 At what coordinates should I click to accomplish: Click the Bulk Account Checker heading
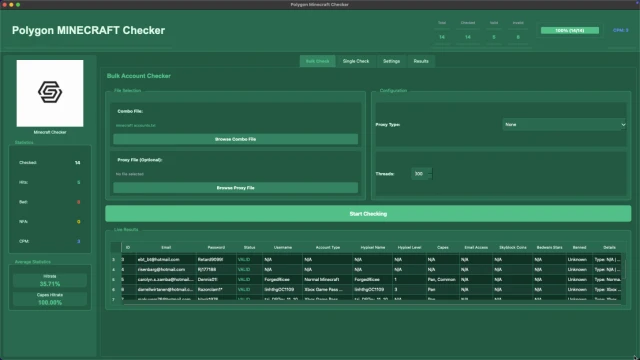139,76
